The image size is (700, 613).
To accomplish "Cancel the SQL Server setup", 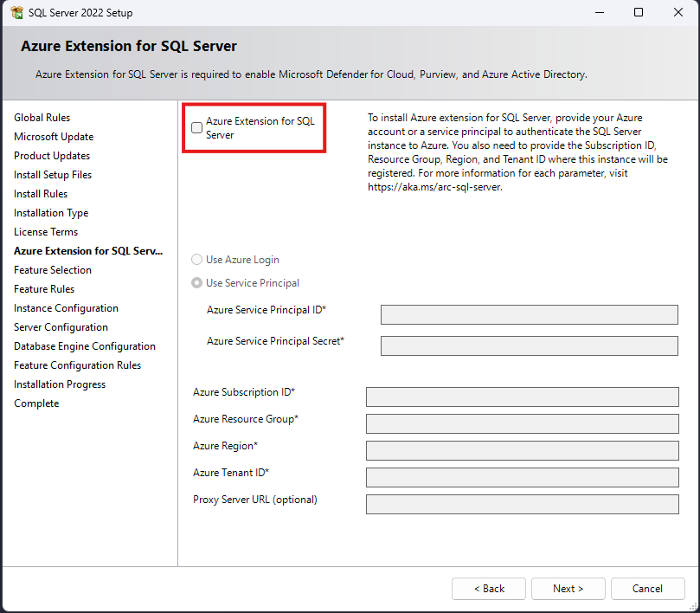I will [x=647, y=589].
